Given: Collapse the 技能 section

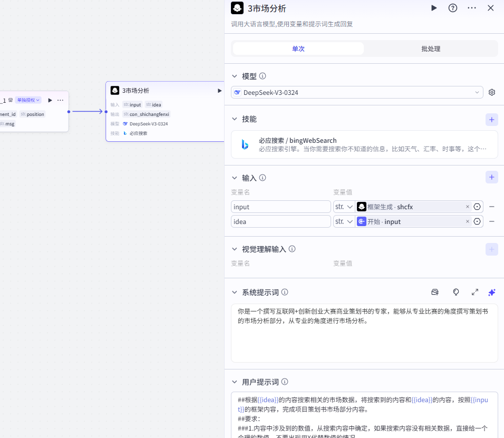Looking at the screenshot, I should [x=235, y=119].
